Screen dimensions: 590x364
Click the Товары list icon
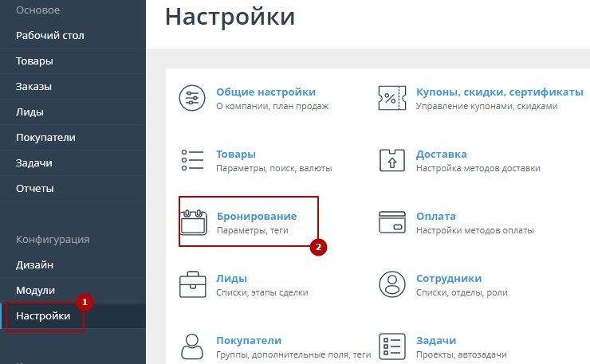point(193,161)
